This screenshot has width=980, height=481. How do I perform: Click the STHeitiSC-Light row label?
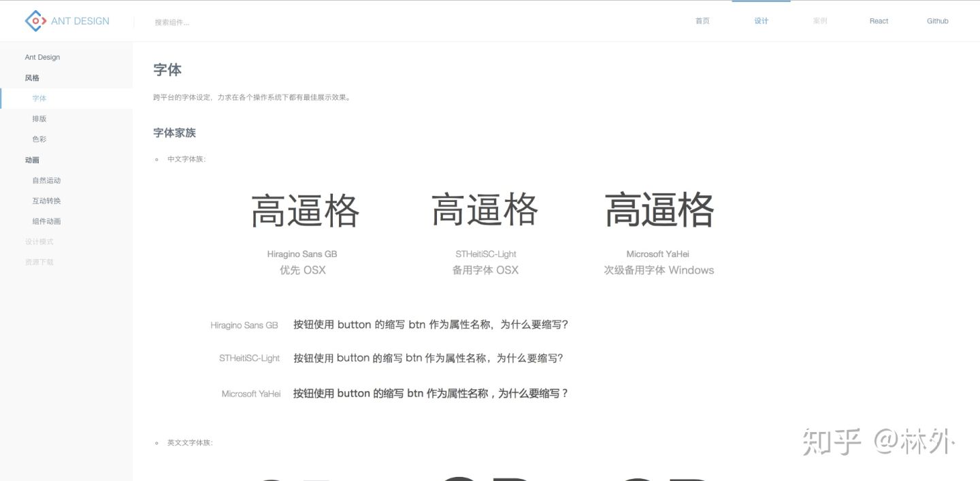tap(249, 358)
